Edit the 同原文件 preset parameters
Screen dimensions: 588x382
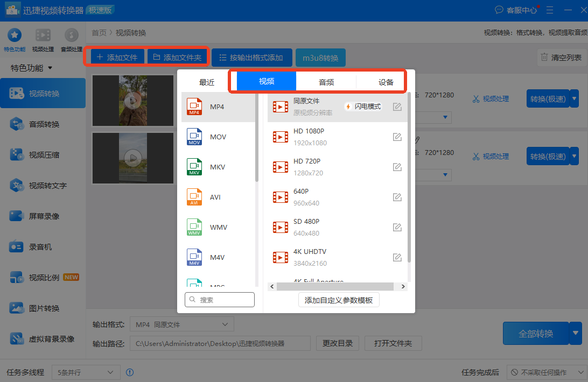pyautogui.click(x=397, y=107)
